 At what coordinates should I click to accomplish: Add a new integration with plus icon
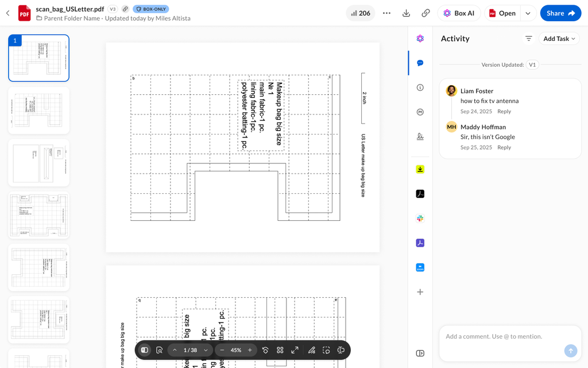[x=420, y=292]
